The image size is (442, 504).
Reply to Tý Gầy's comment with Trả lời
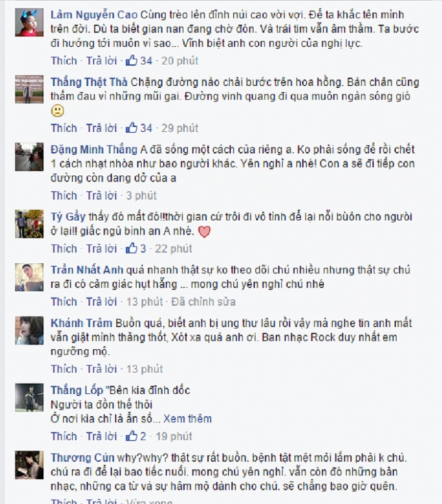pos(101,248)
